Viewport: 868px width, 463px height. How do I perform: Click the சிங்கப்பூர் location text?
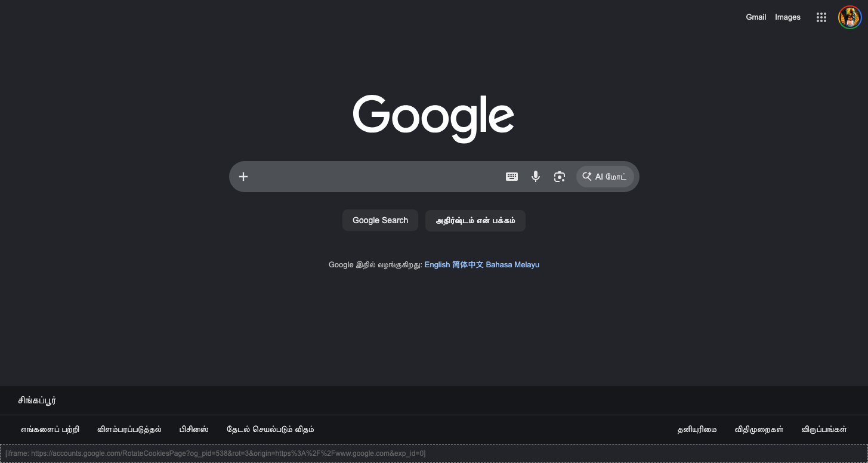[x=37, y=401]
